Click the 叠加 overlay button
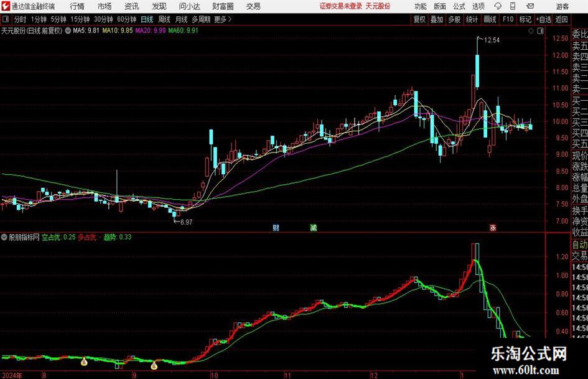 (x=437, y=19)
